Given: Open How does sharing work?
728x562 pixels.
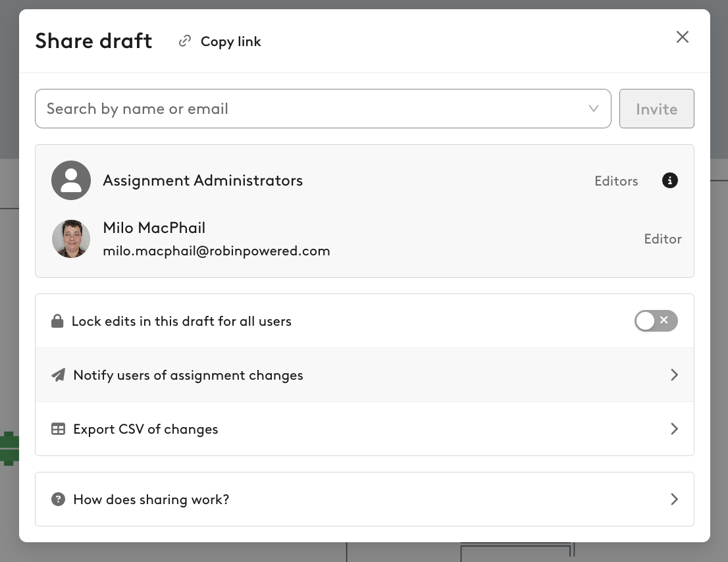Looking at the screenshot, I should point(365,499).
